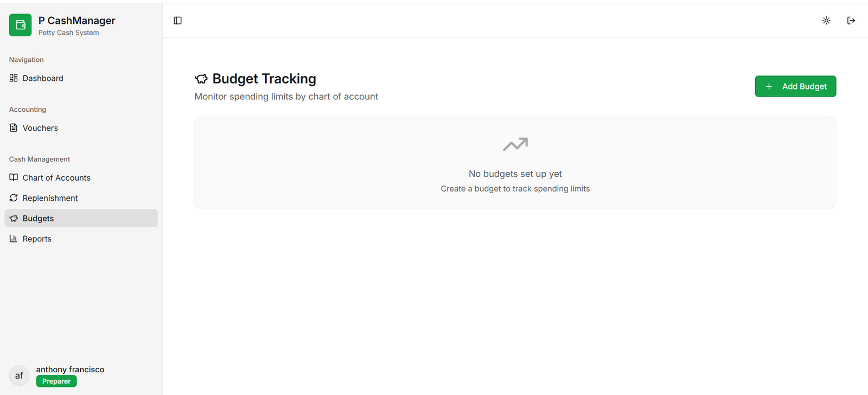Click the Budget Tracking heading text
This screenshot has height=395, width=868.
click(264, 79)
